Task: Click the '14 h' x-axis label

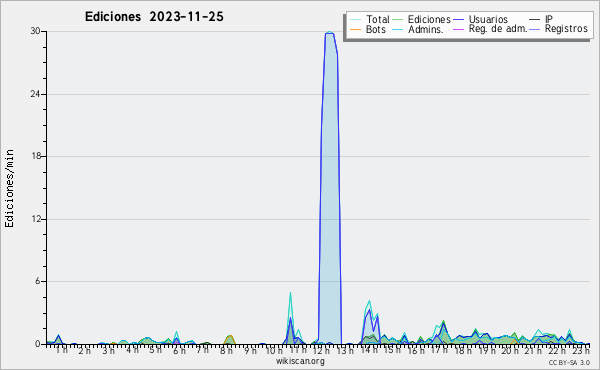Action: pyautogui.click(x=368, y=350)
